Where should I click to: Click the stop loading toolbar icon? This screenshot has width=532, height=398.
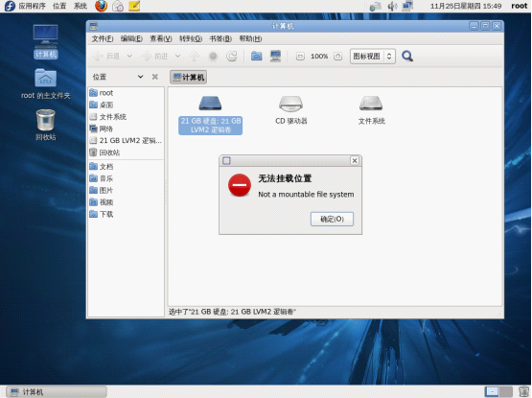tap(213, 56)
